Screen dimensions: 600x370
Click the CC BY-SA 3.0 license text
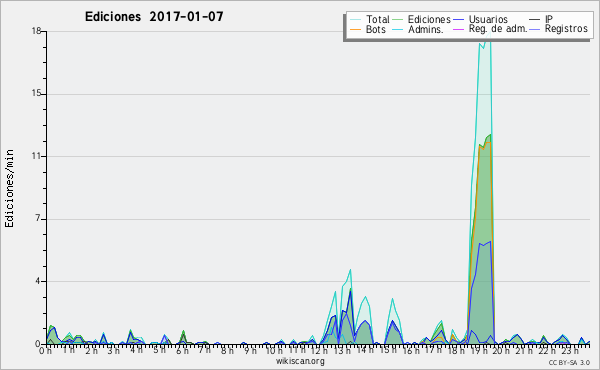point(569,362)
